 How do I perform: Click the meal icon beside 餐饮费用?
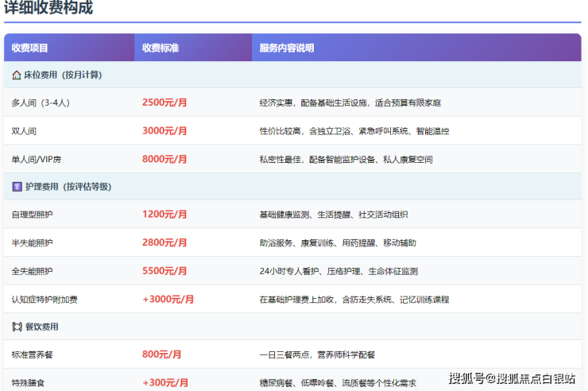coord(17,327)
